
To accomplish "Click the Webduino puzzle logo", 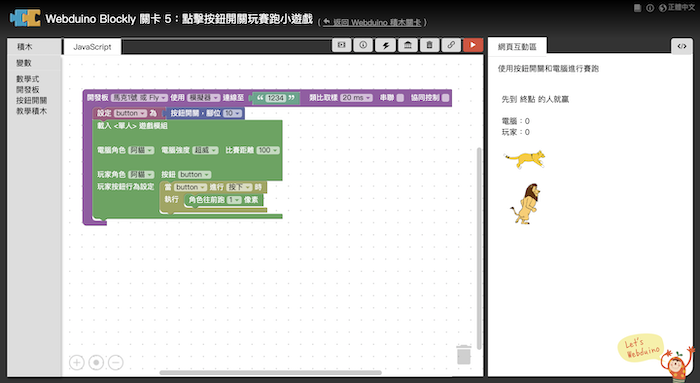I will click(x=25, y=18).
